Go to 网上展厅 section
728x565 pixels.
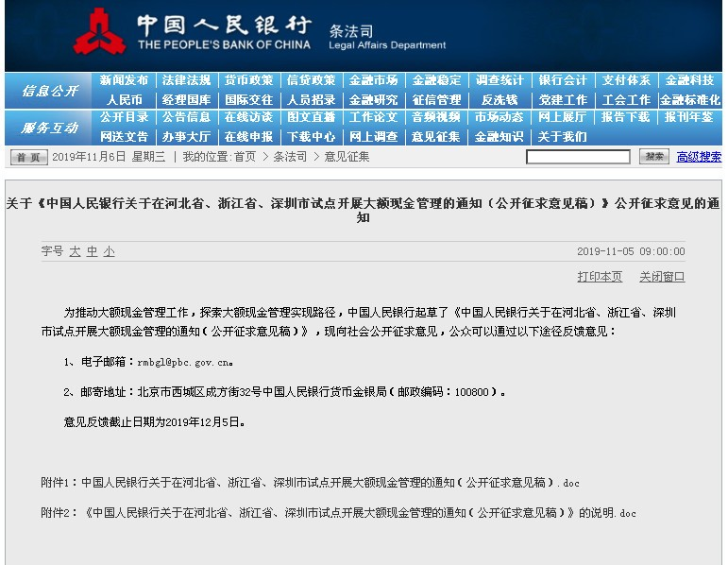(562, 117)
